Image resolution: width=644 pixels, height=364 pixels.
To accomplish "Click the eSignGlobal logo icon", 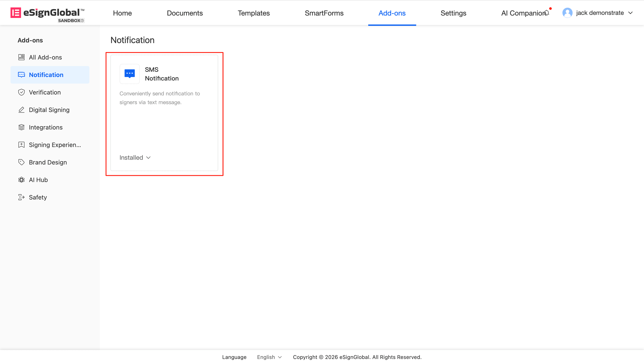I will pyautogui.click(x=16, y=13).
